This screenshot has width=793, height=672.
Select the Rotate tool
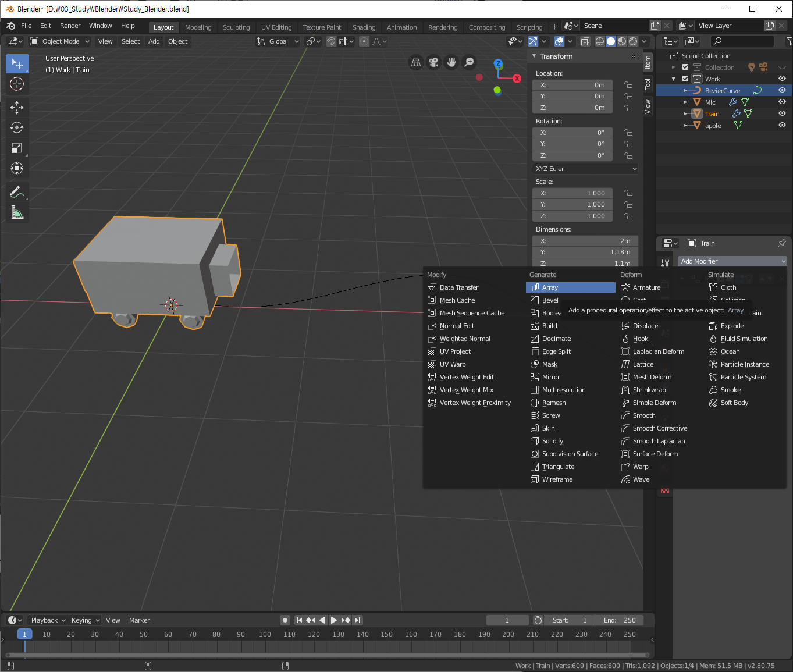[x=17, y=127]
